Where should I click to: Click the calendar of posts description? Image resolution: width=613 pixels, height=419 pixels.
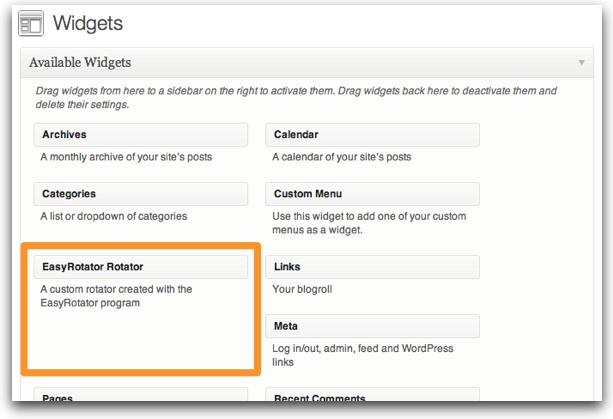point(341,157)
